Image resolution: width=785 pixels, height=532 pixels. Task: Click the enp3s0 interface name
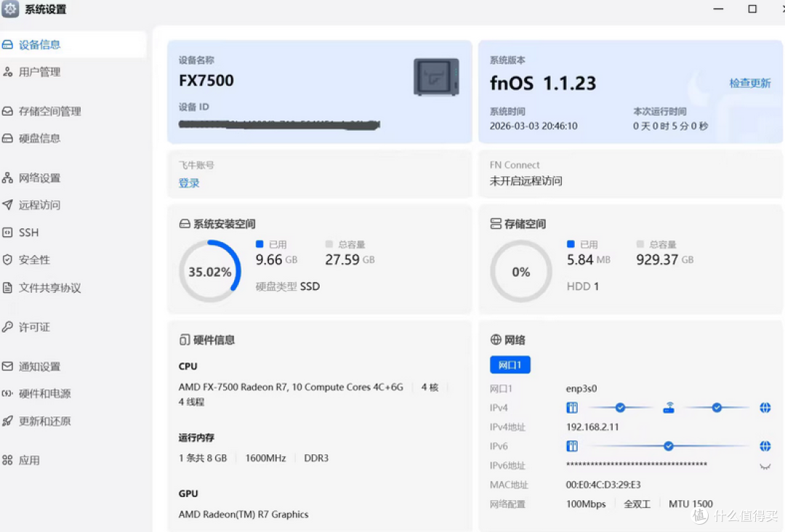pyautogui.click(x=581, y=388)
